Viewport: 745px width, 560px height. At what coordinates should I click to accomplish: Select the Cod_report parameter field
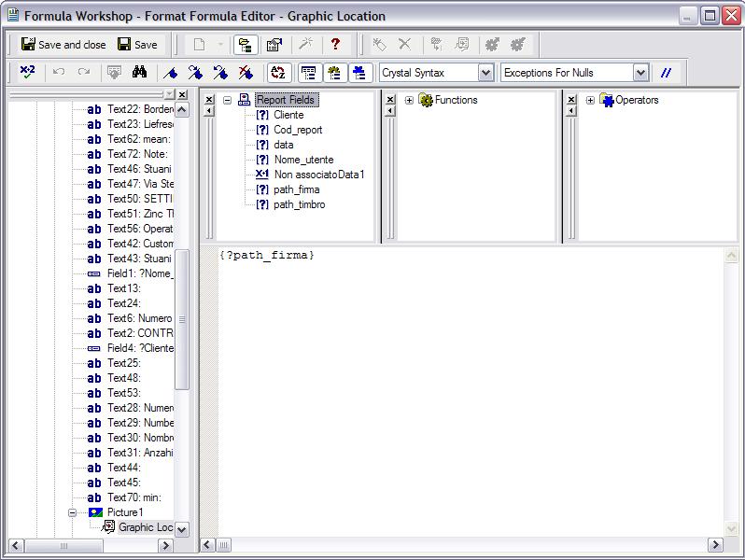(x=298, y=130)
